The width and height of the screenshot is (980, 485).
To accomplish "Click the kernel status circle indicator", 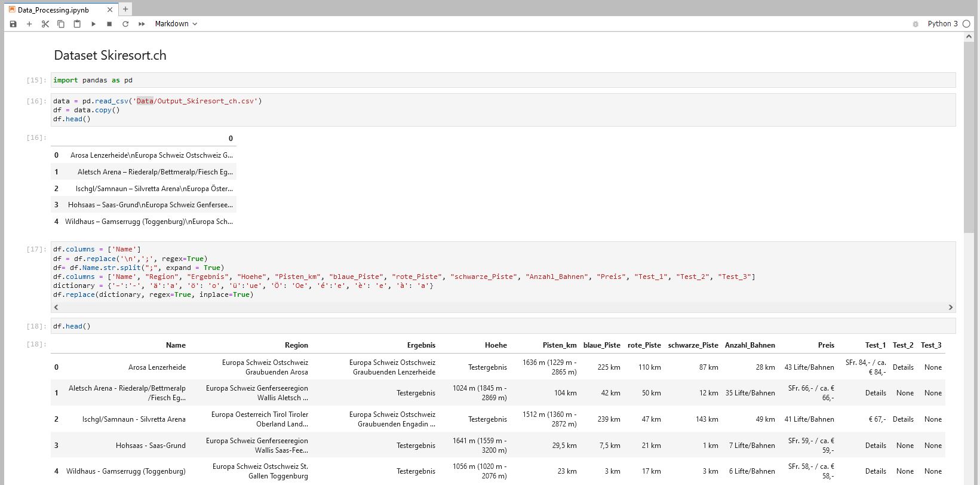I will (x=966, y=24).
